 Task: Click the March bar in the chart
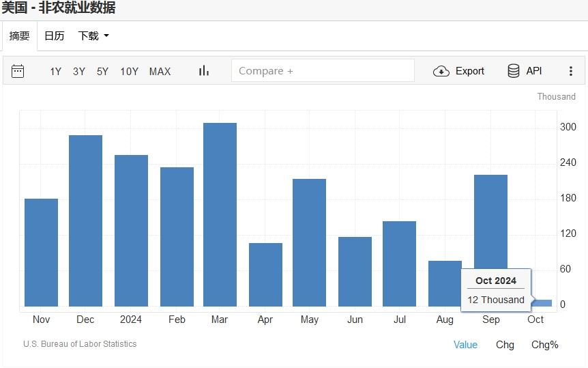click(220, 215)
